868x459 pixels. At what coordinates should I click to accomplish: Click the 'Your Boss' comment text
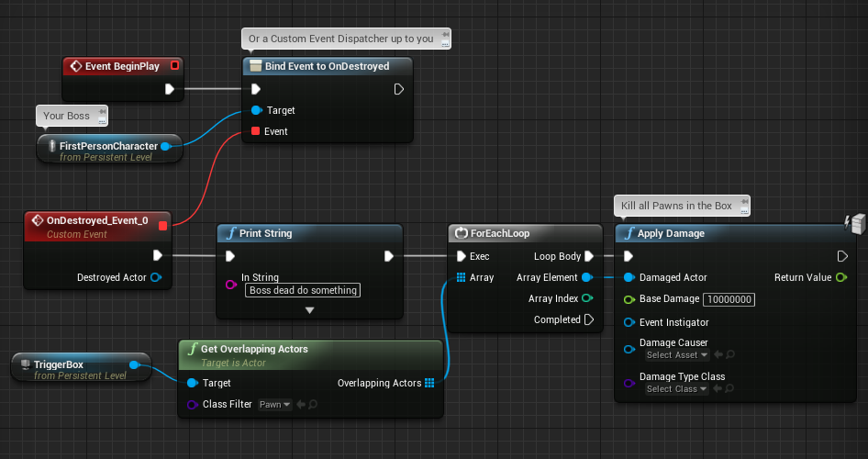click(66, 116)
